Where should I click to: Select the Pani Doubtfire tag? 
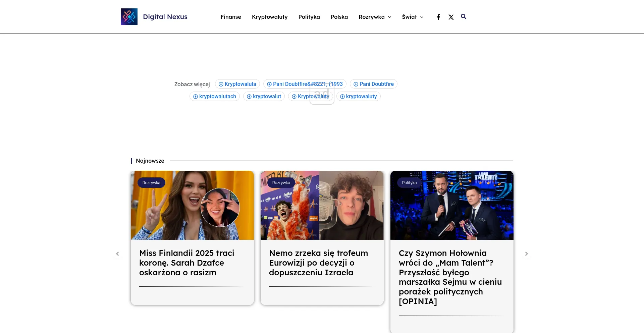point(374,84)
